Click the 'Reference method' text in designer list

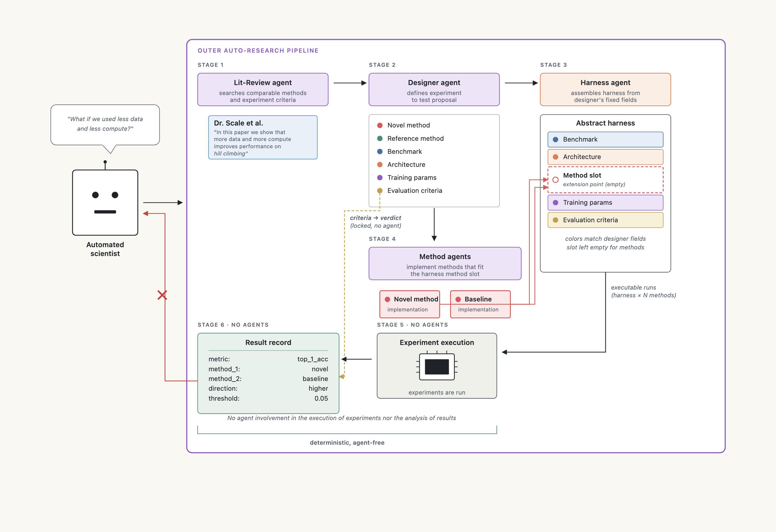point(415,139)
